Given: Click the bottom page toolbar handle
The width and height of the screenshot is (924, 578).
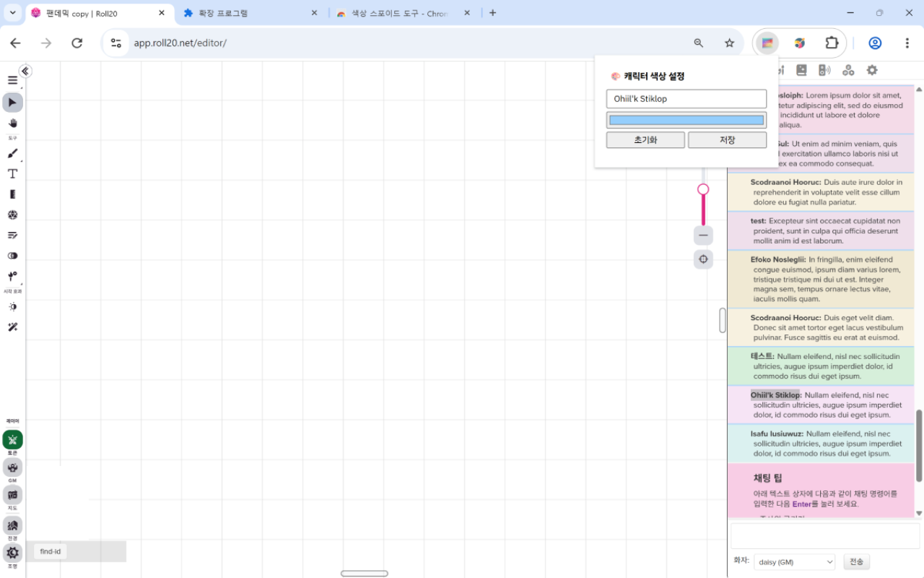Looking at the screenshot, I should [365, 574].
